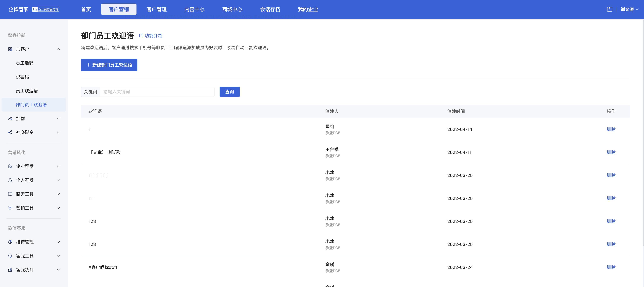
Task: Click the 接待管理 tag icon
Action: click(10, 242)
